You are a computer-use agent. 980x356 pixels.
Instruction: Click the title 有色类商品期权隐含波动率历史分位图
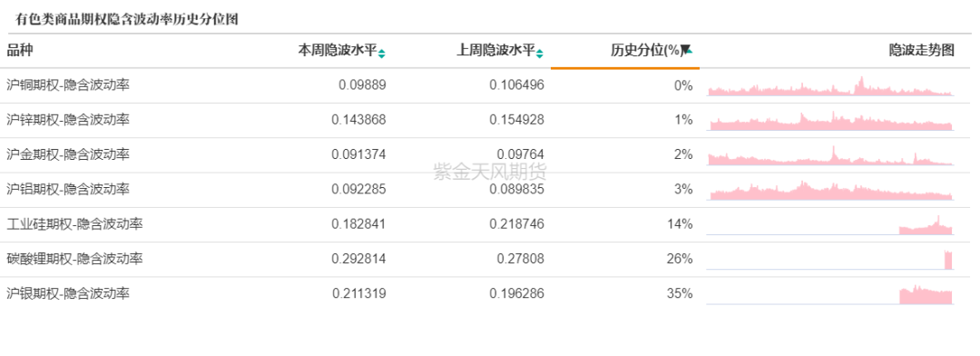pos(127,19)
